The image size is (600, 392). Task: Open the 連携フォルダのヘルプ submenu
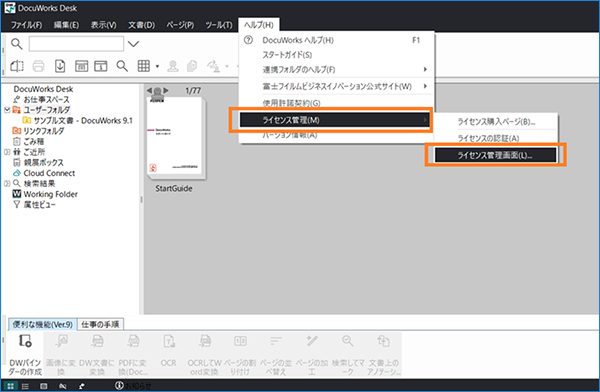point(337,69)
